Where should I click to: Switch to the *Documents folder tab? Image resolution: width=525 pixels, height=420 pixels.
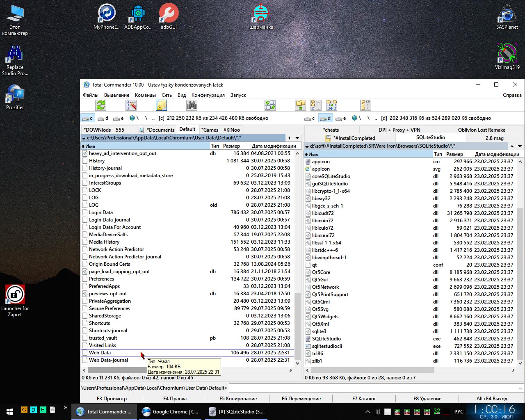coord(160,130)
